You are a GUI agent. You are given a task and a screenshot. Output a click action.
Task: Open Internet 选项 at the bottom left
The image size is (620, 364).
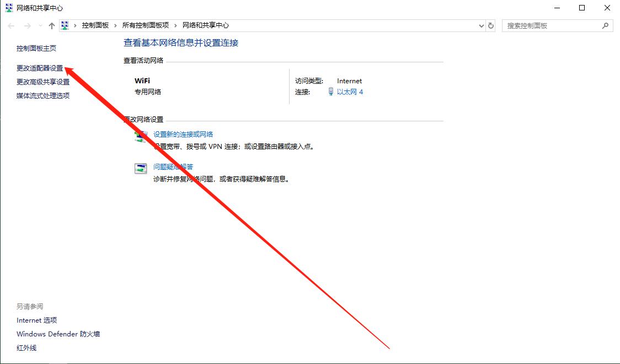(37, 320)
